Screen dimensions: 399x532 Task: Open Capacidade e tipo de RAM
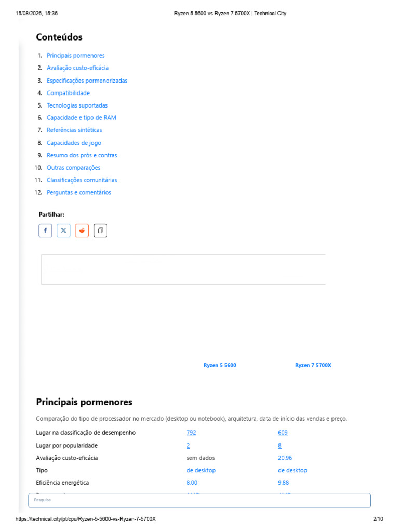82,118
